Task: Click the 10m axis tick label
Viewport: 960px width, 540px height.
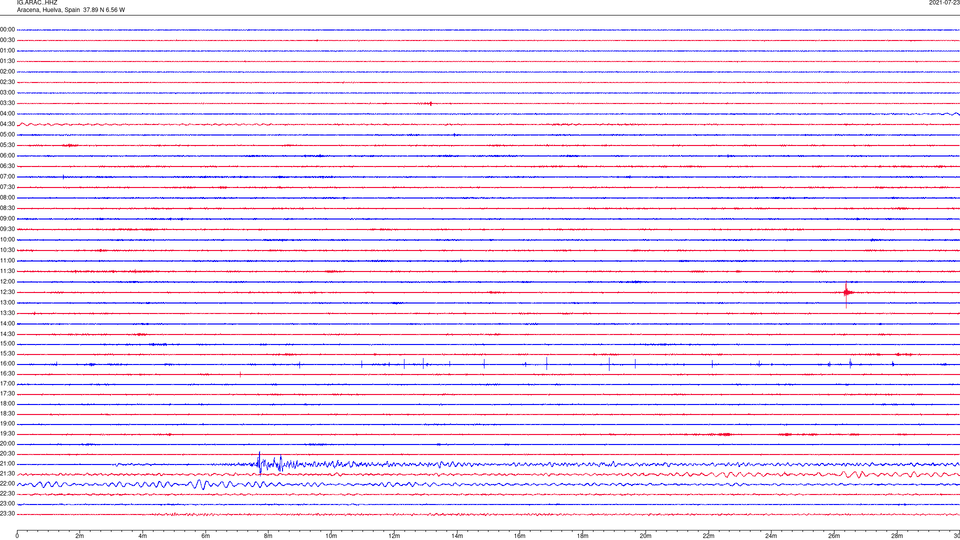Action: [331, 536]
